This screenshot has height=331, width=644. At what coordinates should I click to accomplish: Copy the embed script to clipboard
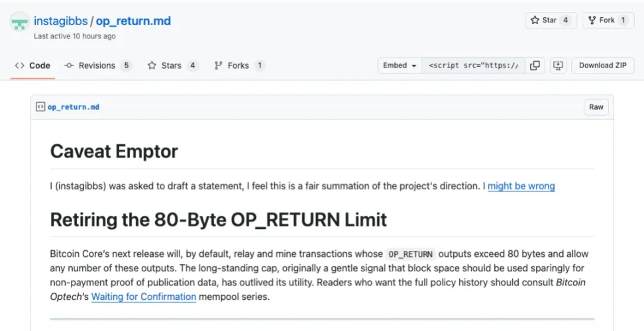pos(535,66)
